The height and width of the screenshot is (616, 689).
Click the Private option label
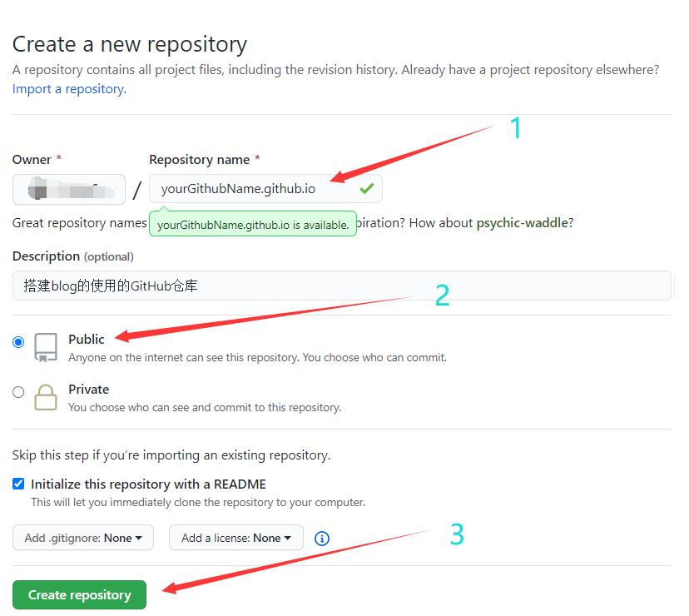(x=89, y=389)
